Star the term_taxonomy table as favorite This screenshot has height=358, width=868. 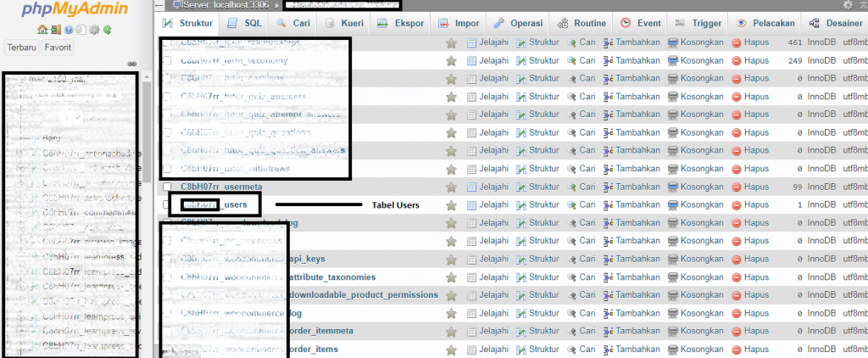[x=451, y=60]
